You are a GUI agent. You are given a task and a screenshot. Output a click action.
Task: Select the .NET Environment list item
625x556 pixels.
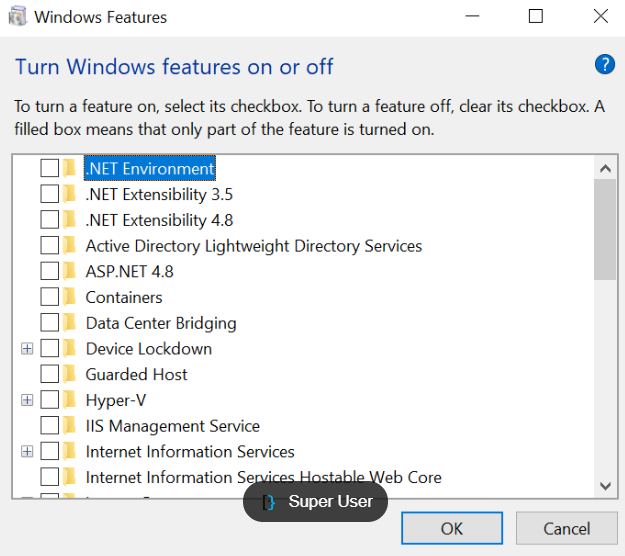click(x=150, y=169)
